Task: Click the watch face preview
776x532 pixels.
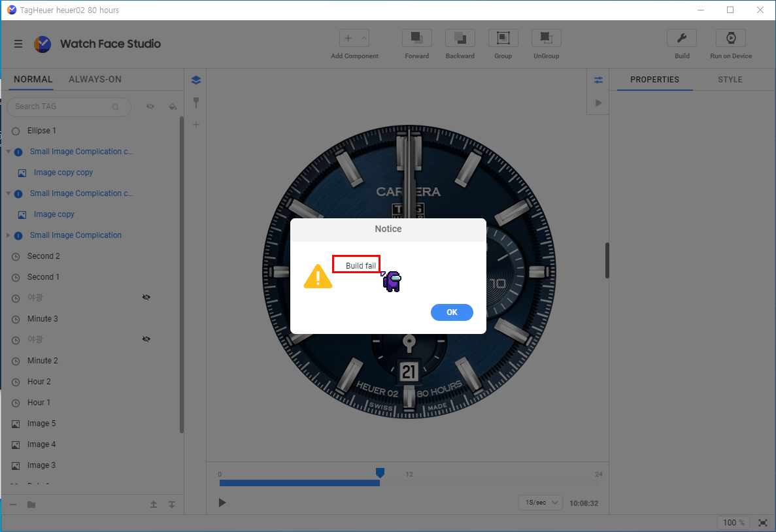Action: (409, 272)
